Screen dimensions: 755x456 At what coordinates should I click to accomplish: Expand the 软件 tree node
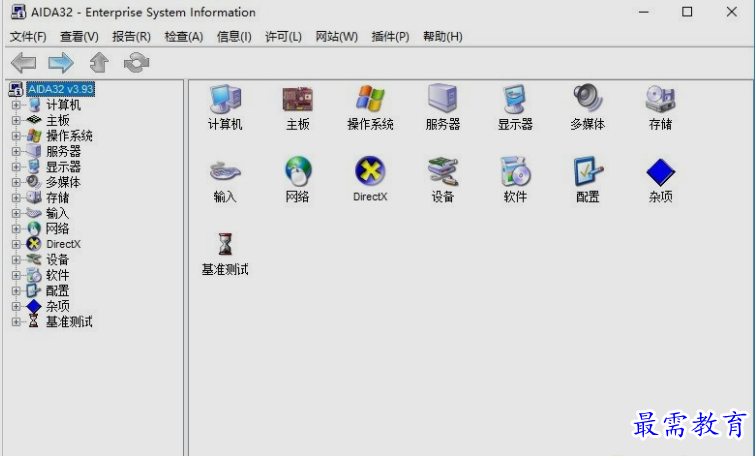pyautogui.click(x=16, y=275)
